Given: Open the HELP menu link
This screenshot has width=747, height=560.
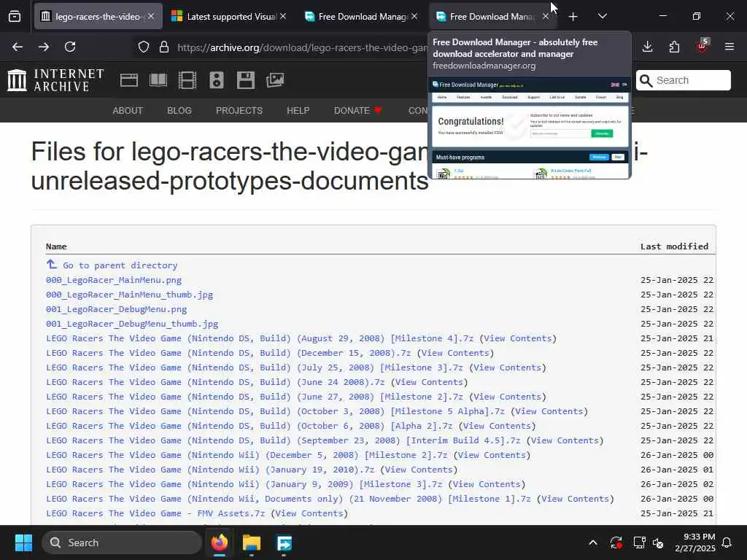Looking at the screenshot, I should [298, 111].
